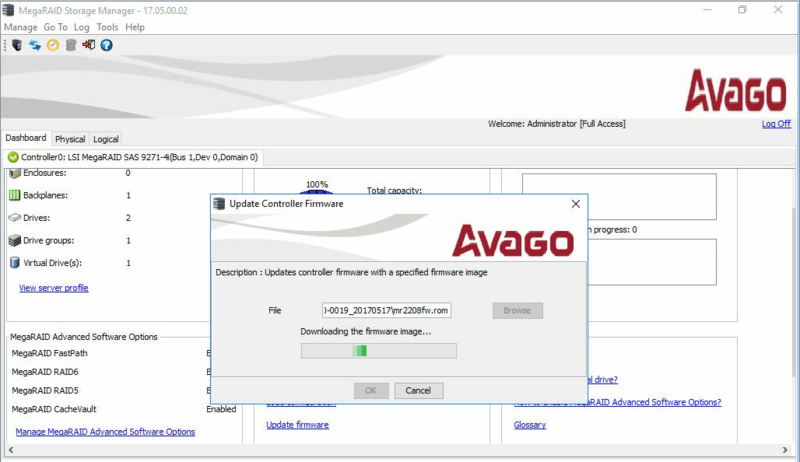Viewport: 800px width, 462px height.
Task: Click the Log Off link
Action: (x=776, y=124)
